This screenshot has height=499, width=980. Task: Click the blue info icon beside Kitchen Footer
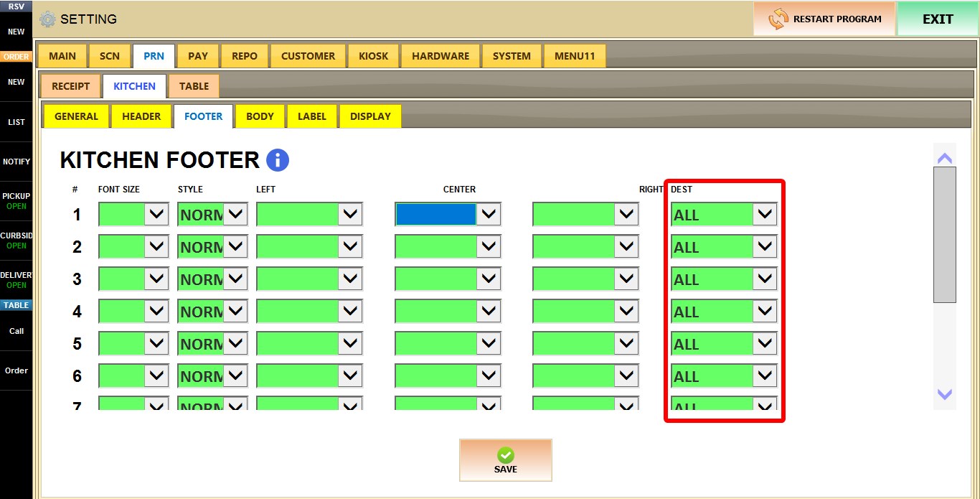(x=278, y=160)
